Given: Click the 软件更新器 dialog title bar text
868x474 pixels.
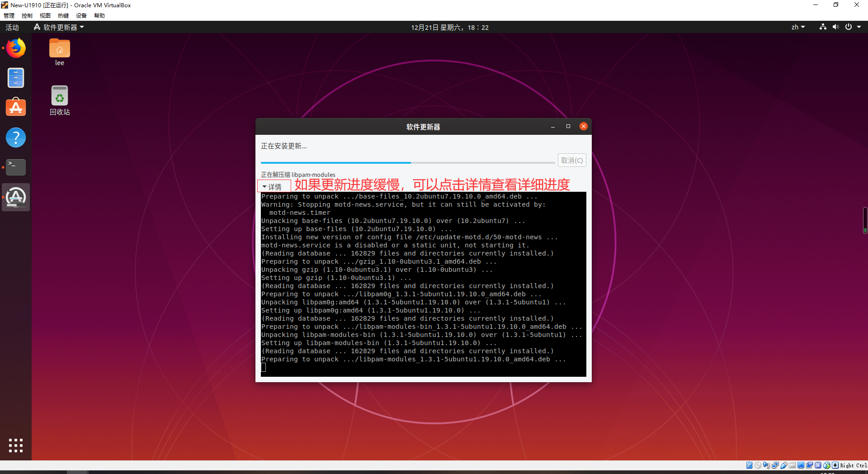Looking at the screenshot, I should pos(423,127).
